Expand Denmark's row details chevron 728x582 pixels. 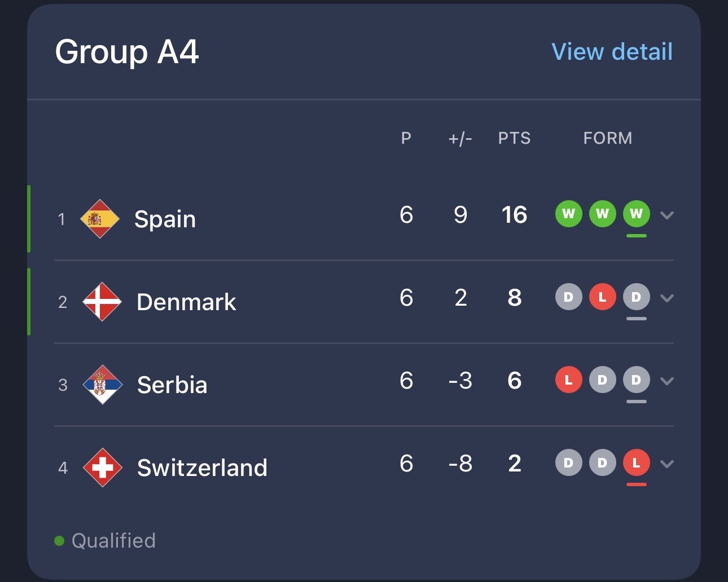coord(667,298)
